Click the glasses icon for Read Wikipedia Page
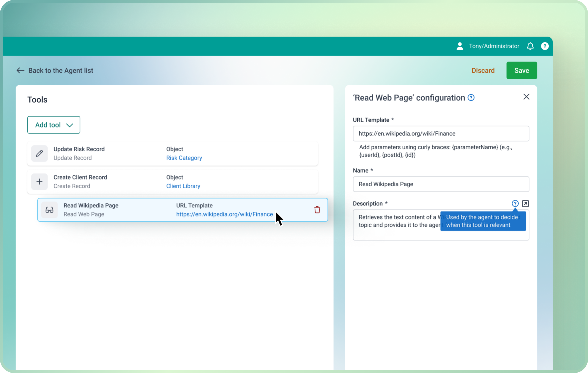The image size is (588, 373). pos(49,210)
